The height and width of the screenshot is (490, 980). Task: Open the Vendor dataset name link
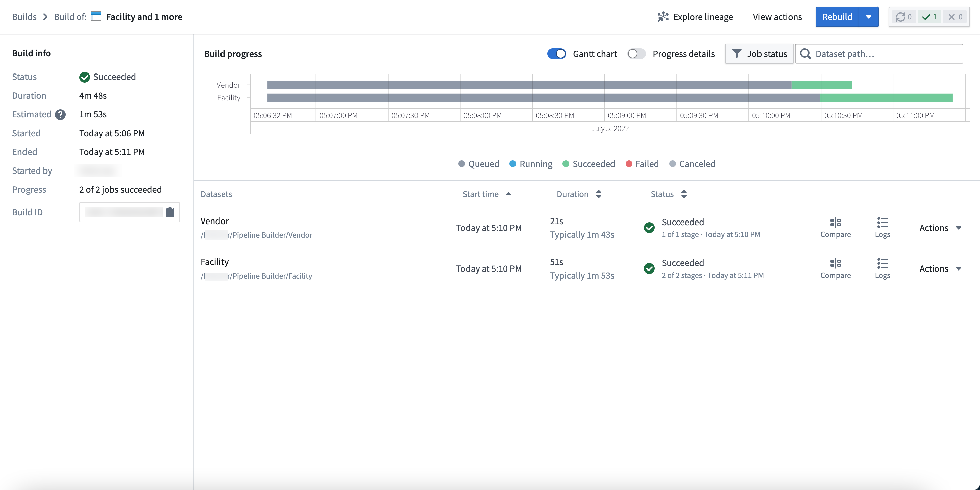click(214, 221)
